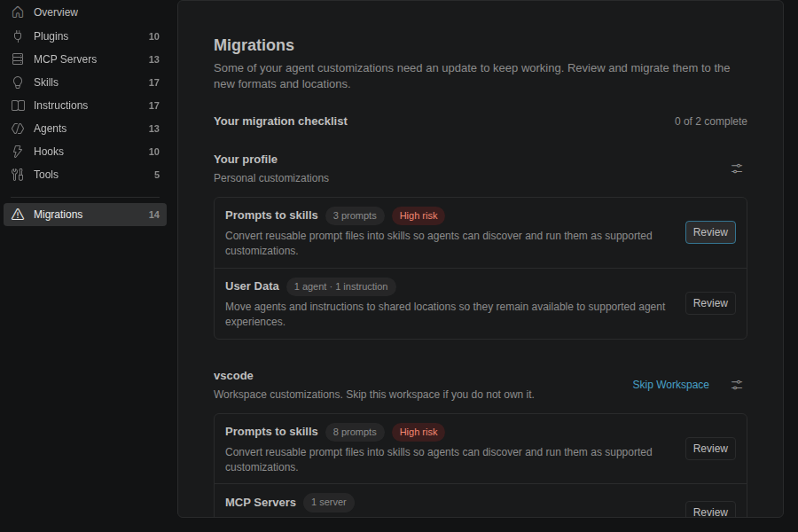This screenshot has width=798, height=532.
Task: Click Tools count 5 in sidebar
Action: click(x=157, y=175)
